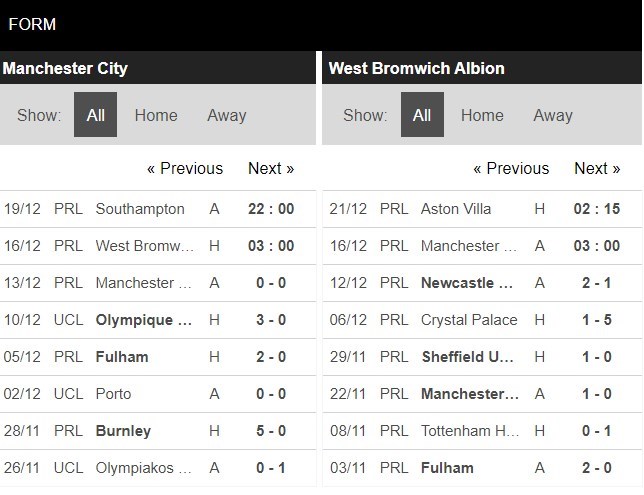The width and height of the screenshot is (644, 495).
Task: Switch to Home tab for West Bromwich Albion
Action: (x=482, y=115)
